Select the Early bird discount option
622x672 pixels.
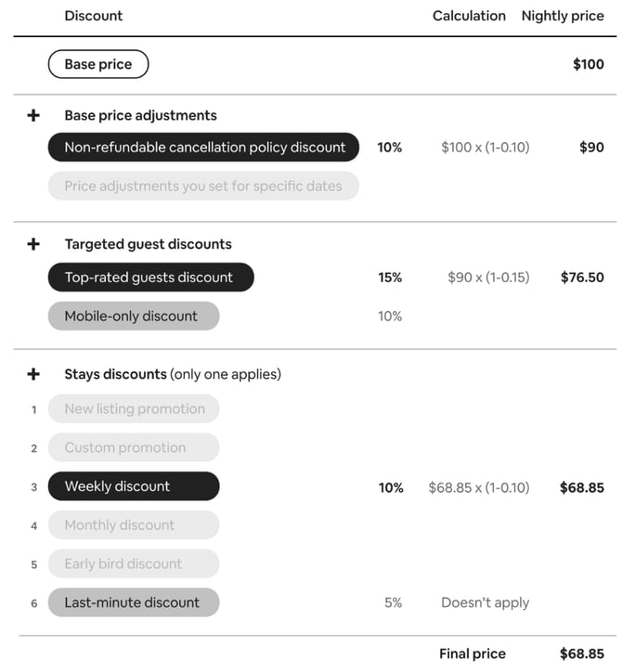[x=134, y=563]
